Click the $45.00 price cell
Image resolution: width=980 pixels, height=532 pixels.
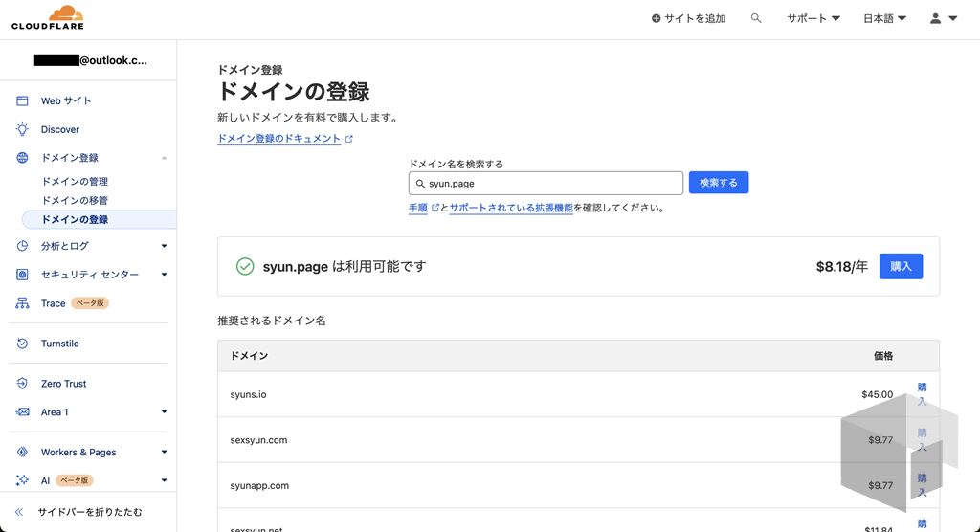[x=877, y=394]
